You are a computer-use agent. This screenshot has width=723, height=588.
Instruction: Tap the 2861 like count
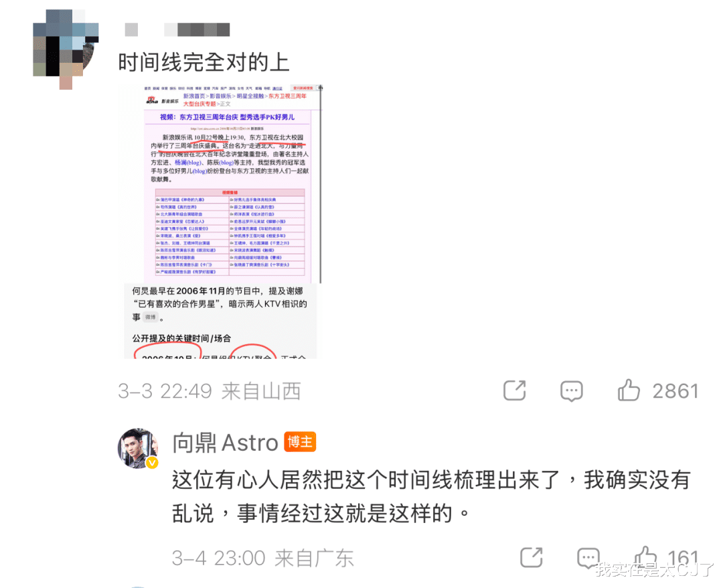pos(675,391)
